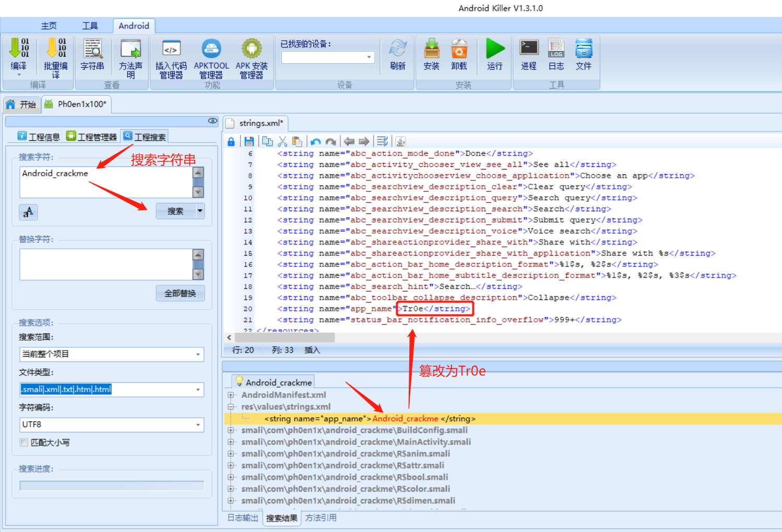Select the 工程搜索 tab
The height and width of the screenshot is (532, 782).
[145, 137]
